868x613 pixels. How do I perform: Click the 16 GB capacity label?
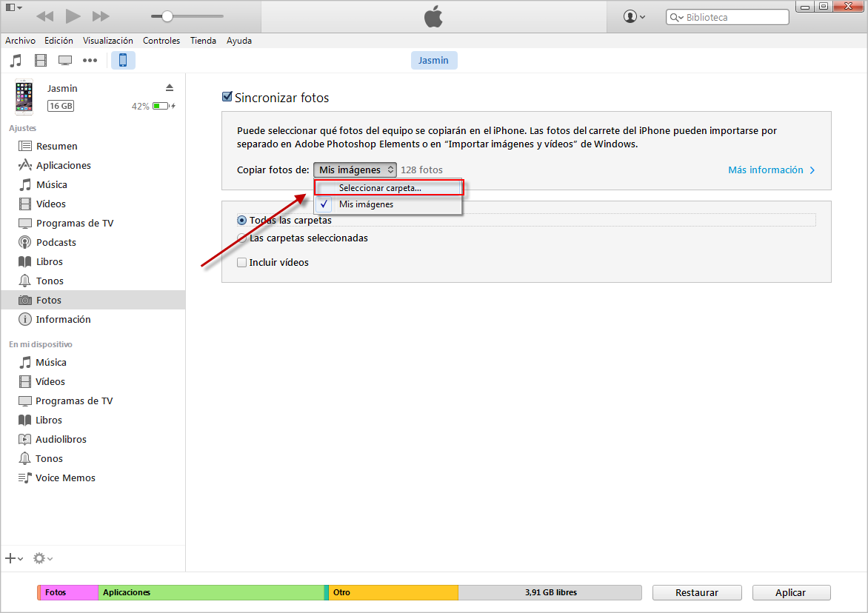[60, 106]
